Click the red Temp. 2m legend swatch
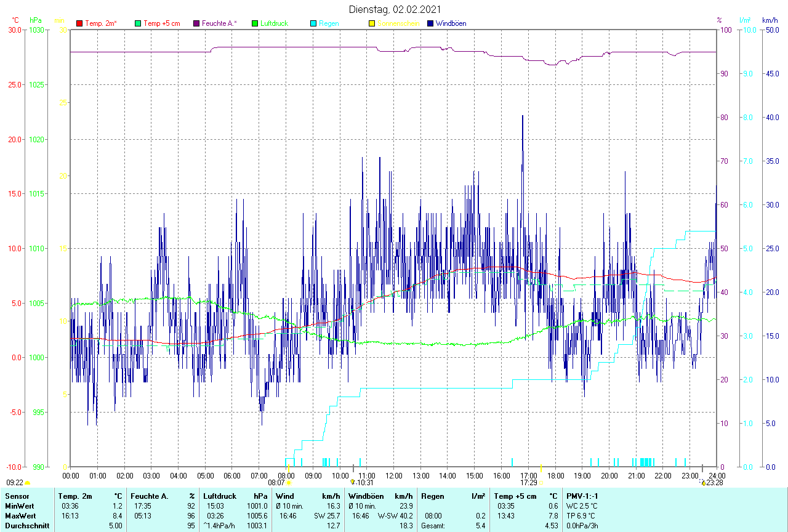This screenshot has height=532, width=788. click(79, 23)
